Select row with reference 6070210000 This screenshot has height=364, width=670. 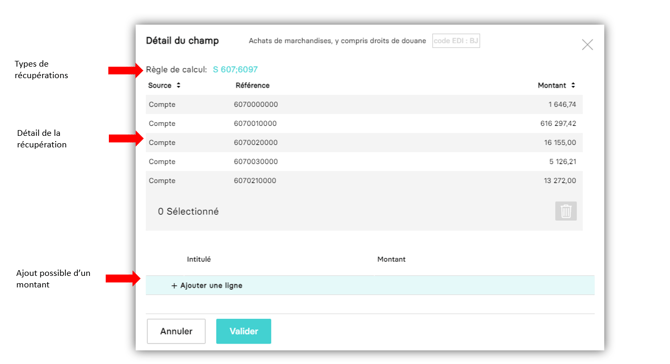click(x=364, y=180)
